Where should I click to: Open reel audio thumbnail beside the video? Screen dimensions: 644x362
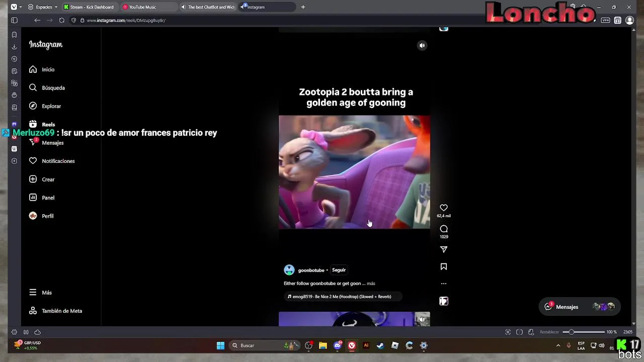[444, 301]
